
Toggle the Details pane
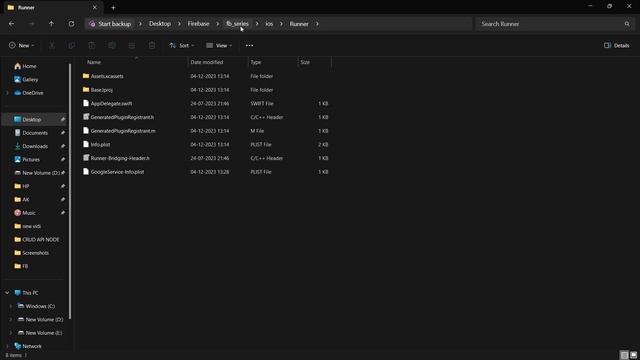pyautogui.click(x=617, y=45)
